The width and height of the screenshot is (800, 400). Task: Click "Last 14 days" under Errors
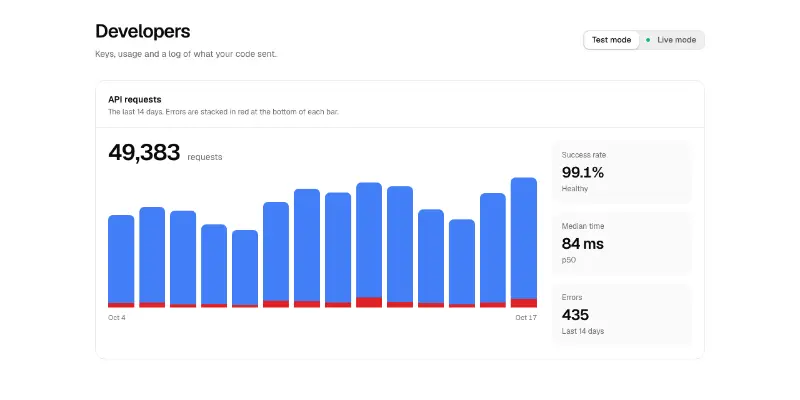(583, 331)
